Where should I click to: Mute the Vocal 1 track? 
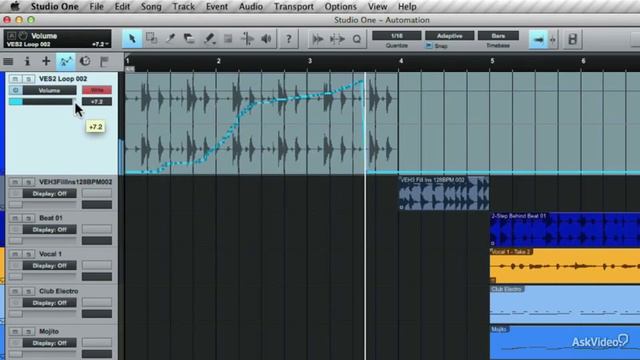coord(15,254)
